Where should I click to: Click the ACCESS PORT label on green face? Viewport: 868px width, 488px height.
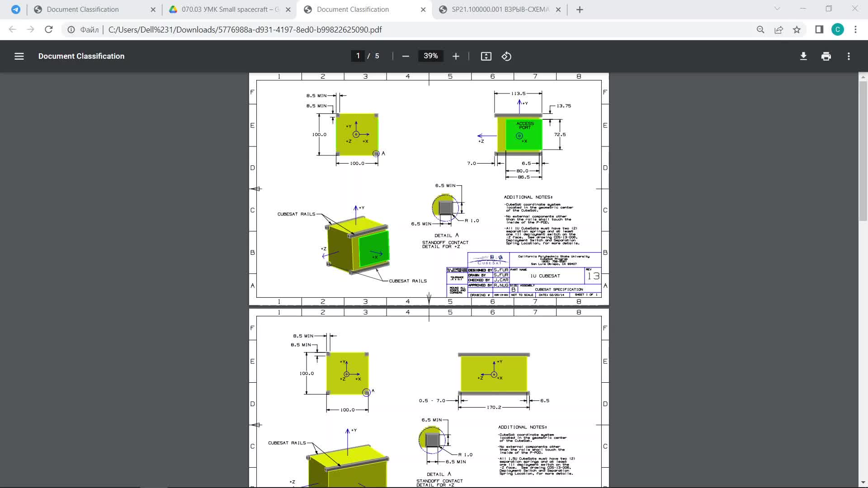coord(525,125)
